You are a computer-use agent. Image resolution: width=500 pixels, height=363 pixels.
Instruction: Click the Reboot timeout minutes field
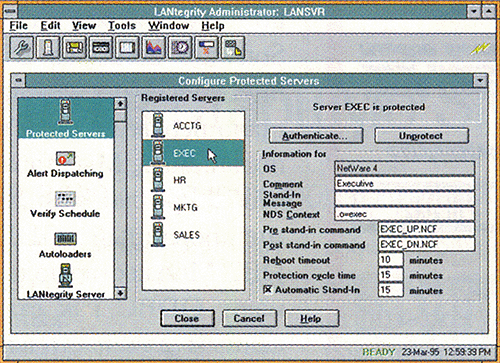(x=390, y=259)
